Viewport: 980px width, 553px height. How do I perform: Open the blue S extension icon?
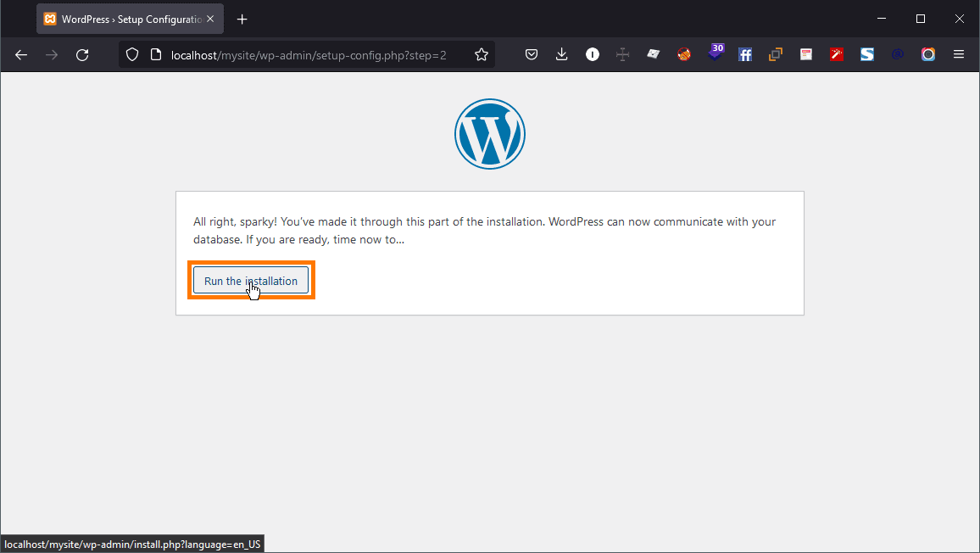pyautogui.click(x=867, y=55)
